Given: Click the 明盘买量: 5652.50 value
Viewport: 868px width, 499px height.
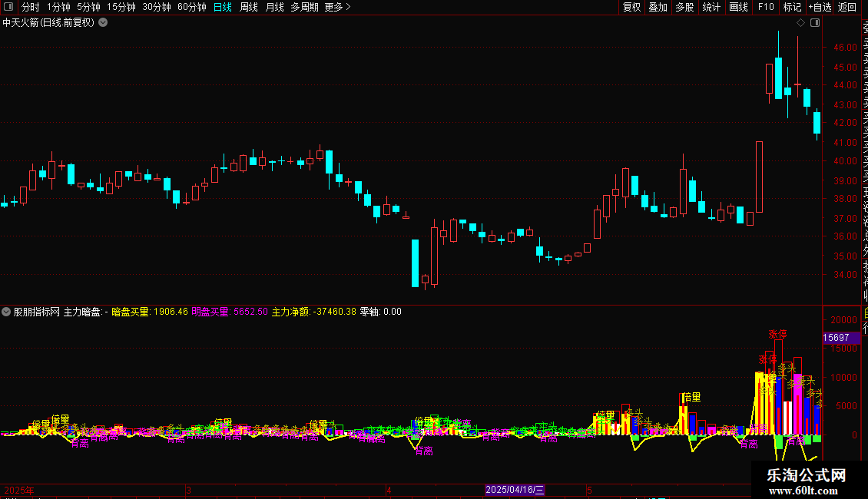Looking at the screenshot, I should [230, 312].
